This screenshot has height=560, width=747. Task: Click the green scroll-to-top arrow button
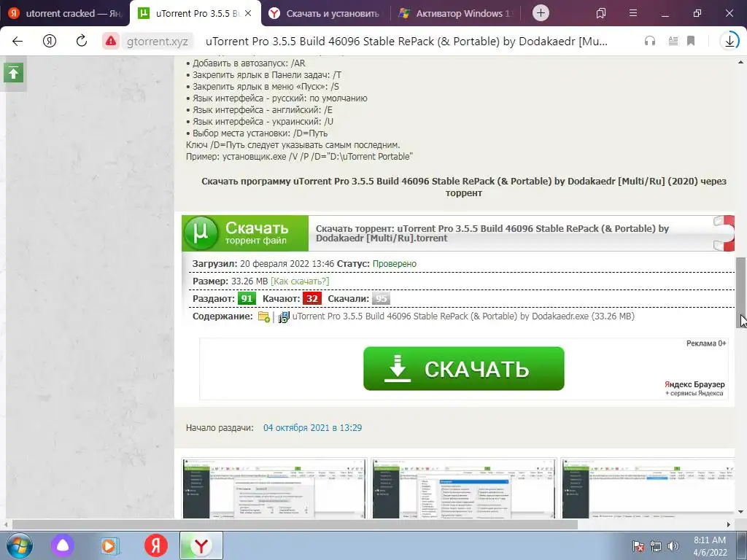[x=13, y=73]
